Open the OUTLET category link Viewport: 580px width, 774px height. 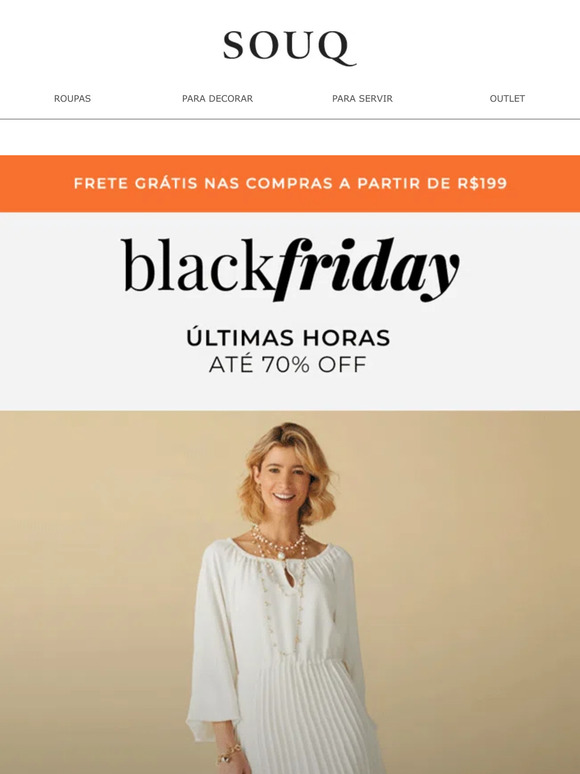[x=507, y=98]
